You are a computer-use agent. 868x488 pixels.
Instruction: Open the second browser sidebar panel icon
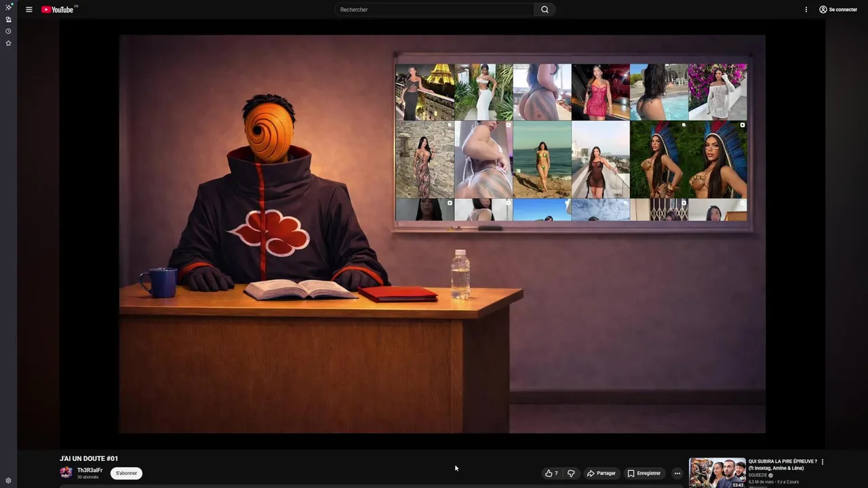[x=8, y=20]
